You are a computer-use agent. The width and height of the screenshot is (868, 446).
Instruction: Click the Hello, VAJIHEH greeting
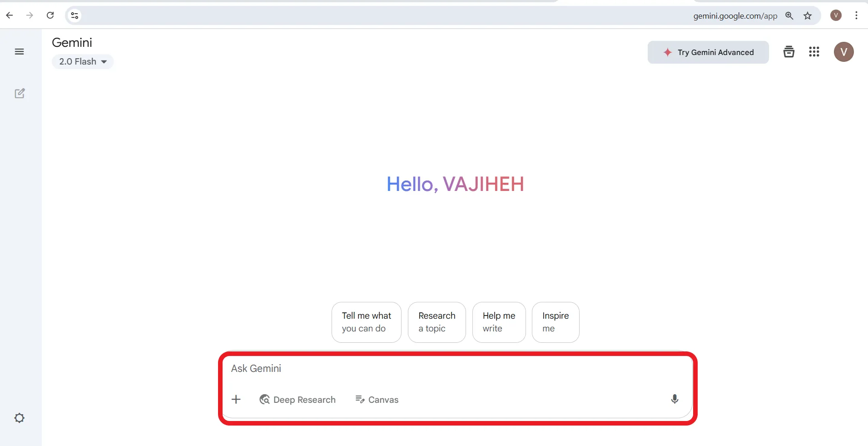coord(455,184)
